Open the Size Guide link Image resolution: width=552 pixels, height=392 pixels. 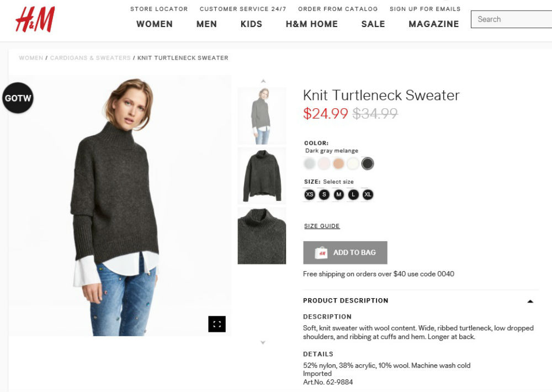pyautogui.click(x=322, y=226)
